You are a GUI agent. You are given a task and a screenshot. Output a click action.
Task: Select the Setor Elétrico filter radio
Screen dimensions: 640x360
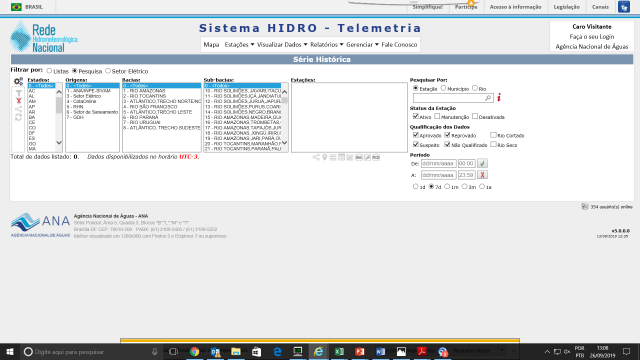108,71
